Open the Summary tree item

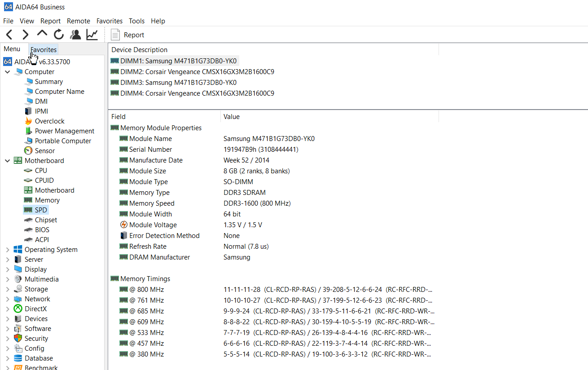[49, 81]
